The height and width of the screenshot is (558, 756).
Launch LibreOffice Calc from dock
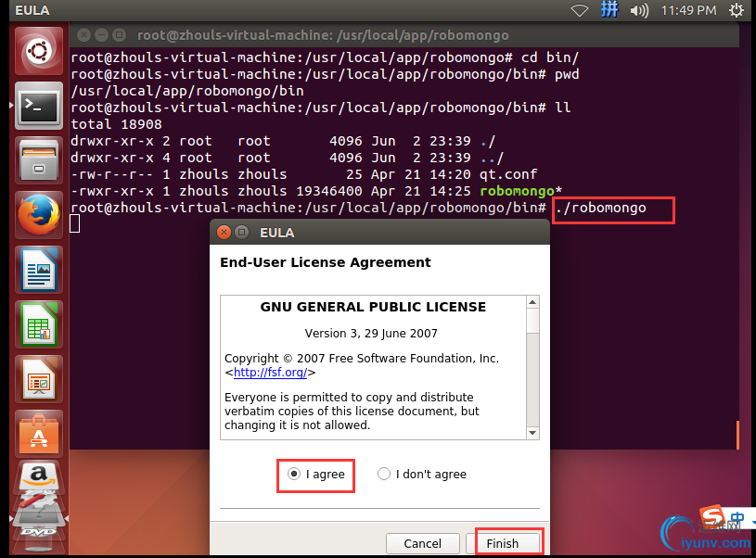click(x=39, y=324)
